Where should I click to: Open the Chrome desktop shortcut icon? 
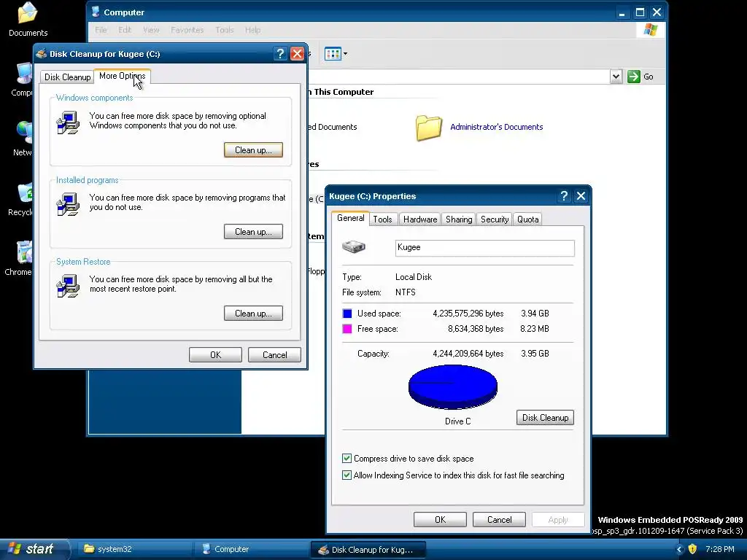coord(25,252)
